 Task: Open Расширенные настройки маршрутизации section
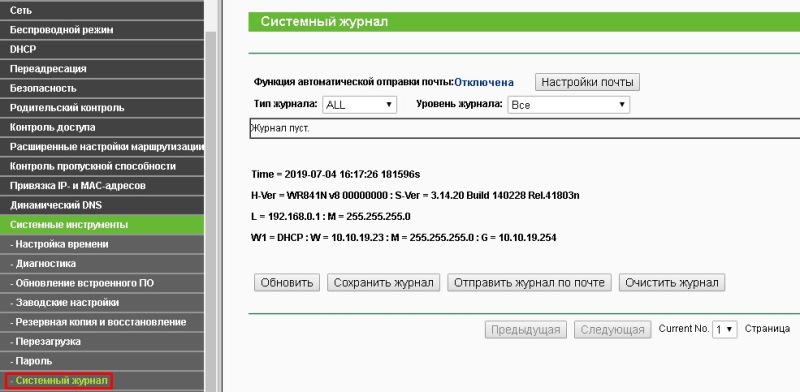coord(102,146)
